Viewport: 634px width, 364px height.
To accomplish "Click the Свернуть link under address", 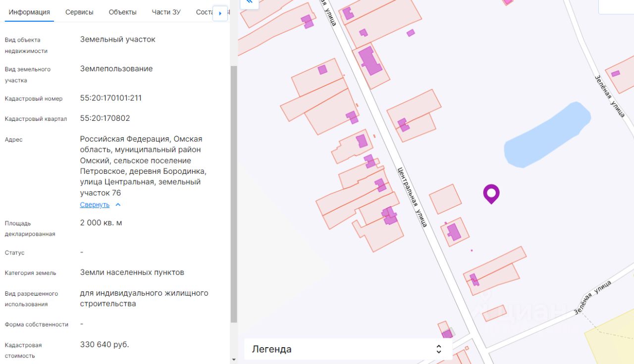I will point(95,205).
